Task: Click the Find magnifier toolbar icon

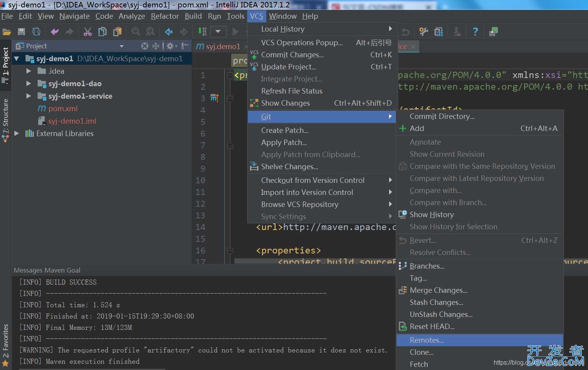Action: pos(135,32)
